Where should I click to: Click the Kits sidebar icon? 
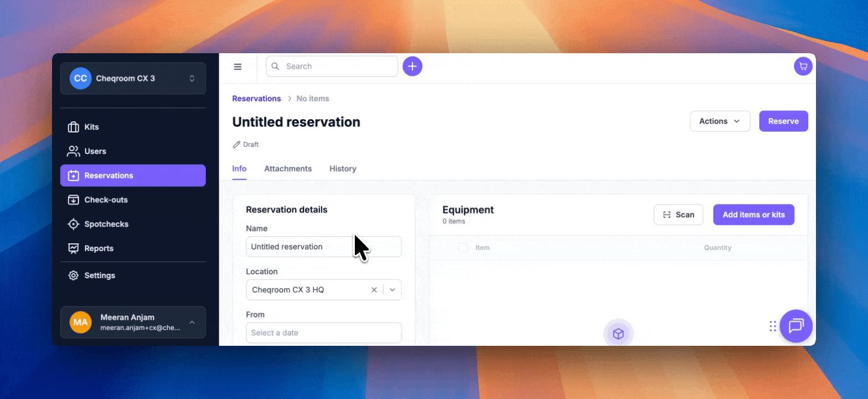pyautogui.click(x=74, y=127)
